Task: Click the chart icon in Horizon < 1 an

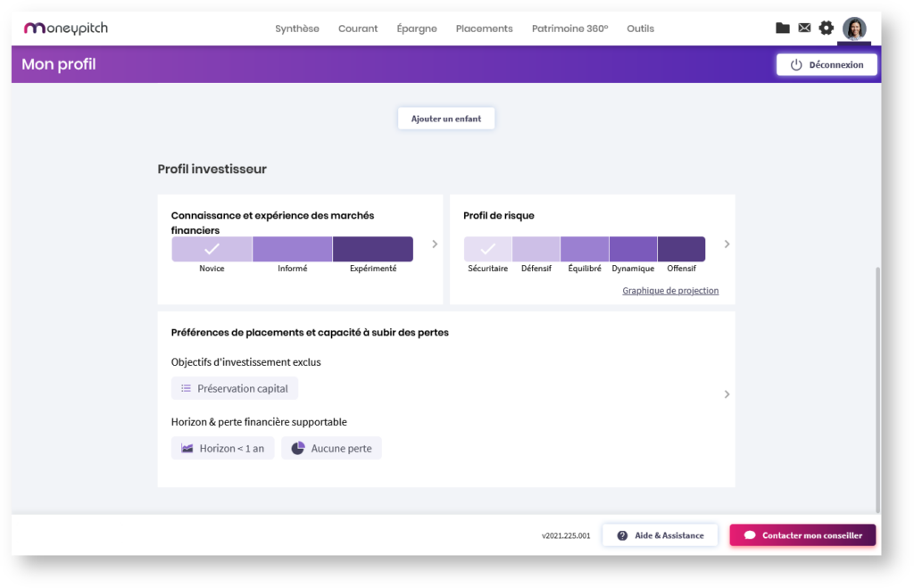Action: tap(187, 448)
